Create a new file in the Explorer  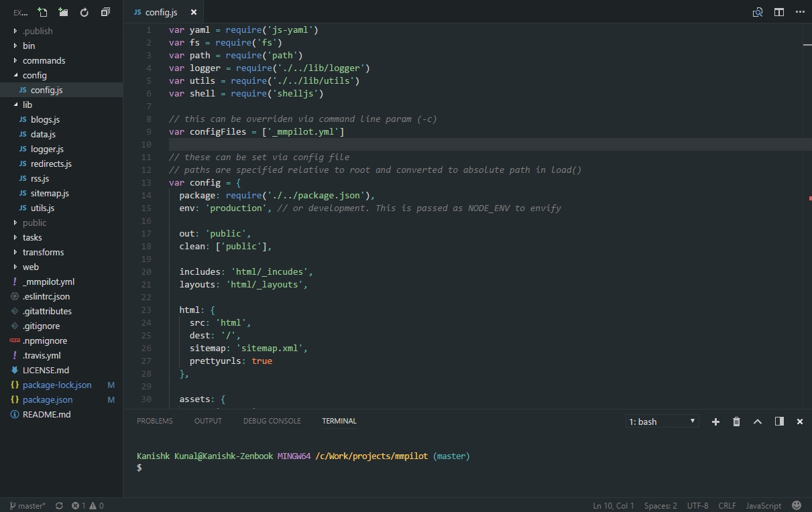pyautogui.click(x=42, y=11)
